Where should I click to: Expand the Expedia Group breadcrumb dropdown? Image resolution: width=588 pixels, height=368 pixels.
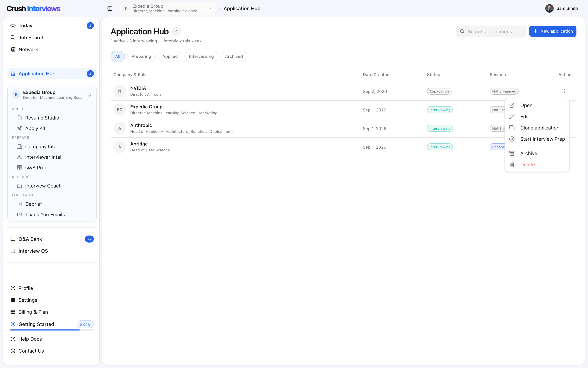click(168, 9)
